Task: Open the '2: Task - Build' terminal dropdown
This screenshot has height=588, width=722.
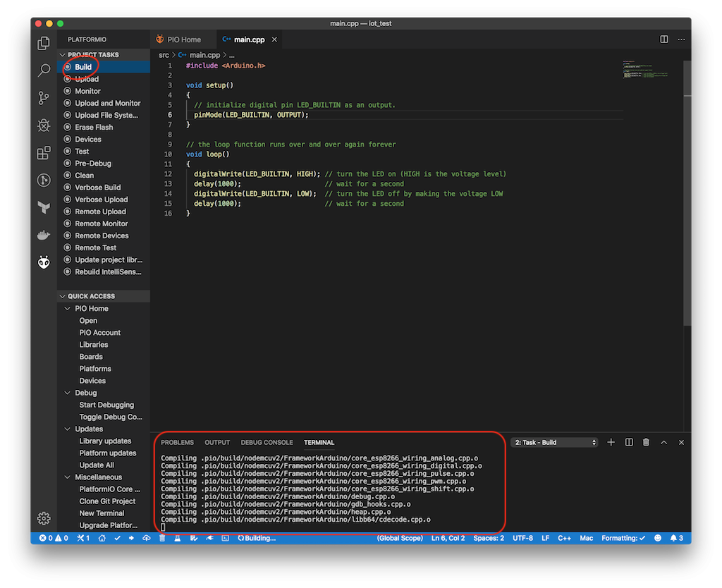Action: coord(554,442)
